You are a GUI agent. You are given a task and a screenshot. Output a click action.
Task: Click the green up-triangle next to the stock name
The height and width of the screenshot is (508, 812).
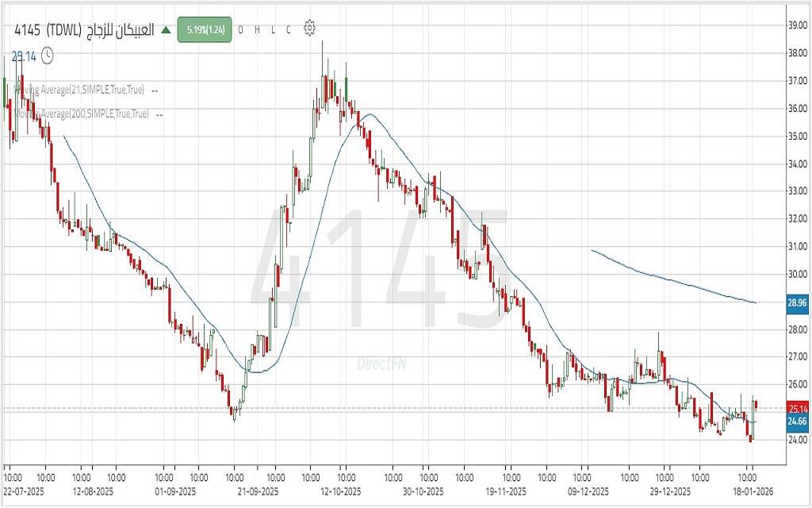pos(166,30)
